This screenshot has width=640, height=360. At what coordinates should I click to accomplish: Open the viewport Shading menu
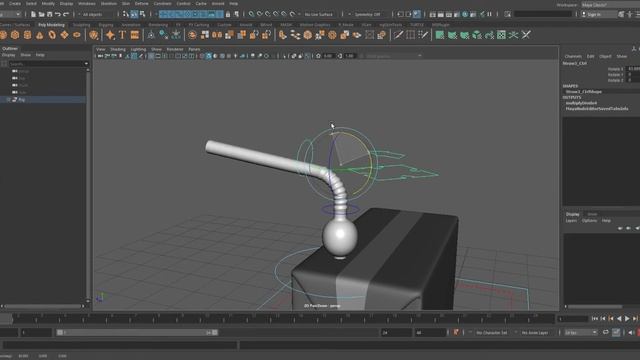point(118,49)
